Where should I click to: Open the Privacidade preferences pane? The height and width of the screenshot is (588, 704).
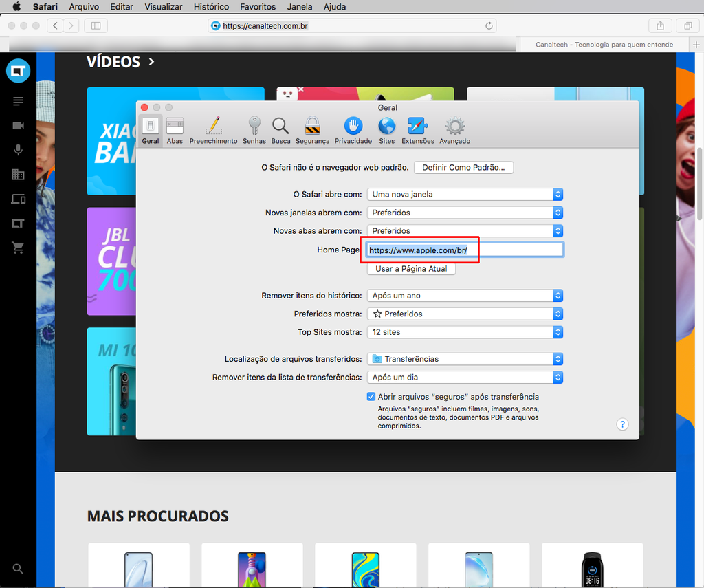click(353, 130)
